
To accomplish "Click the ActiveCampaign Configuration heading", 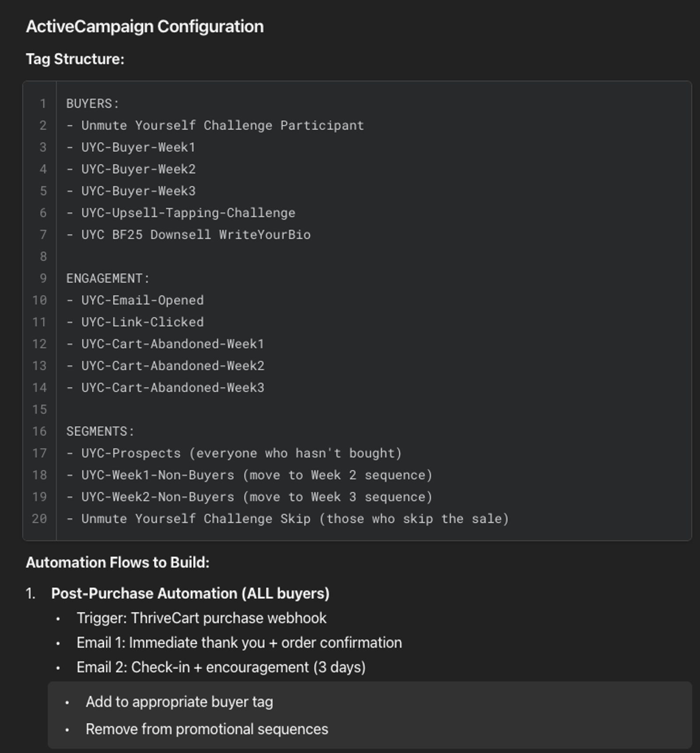I will [145, 27].
